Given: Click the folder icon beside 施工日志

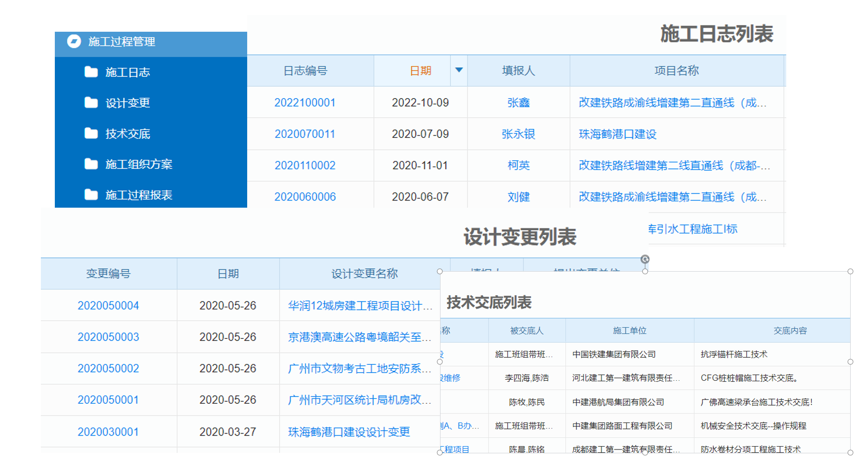Looking at the screenshot, I should point(91,72).
